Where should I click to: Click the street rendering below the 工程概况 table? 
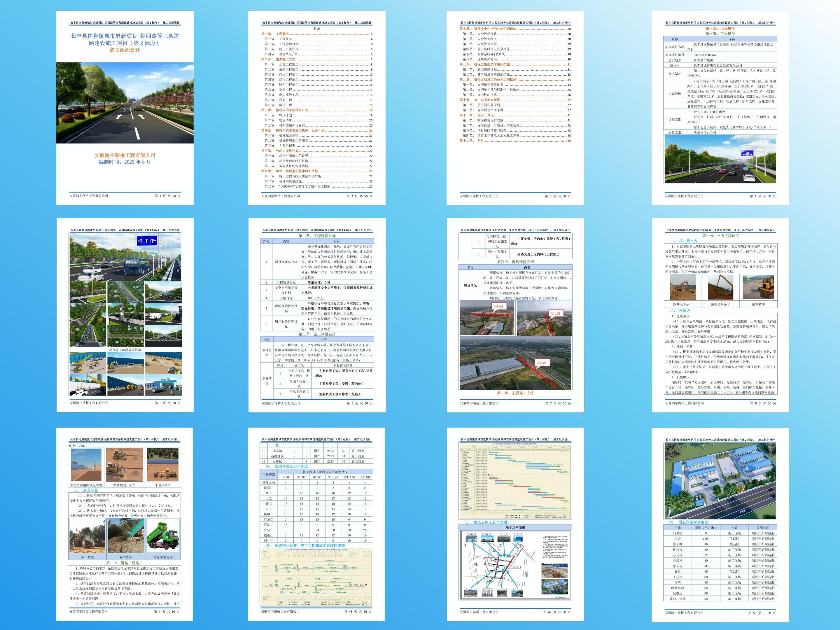point(720,159)
